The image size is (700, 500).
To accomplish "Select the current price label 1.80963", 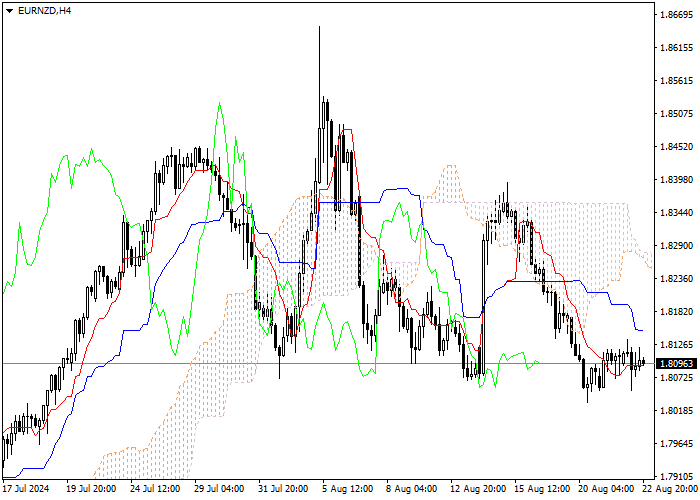I will coord(676,363).
